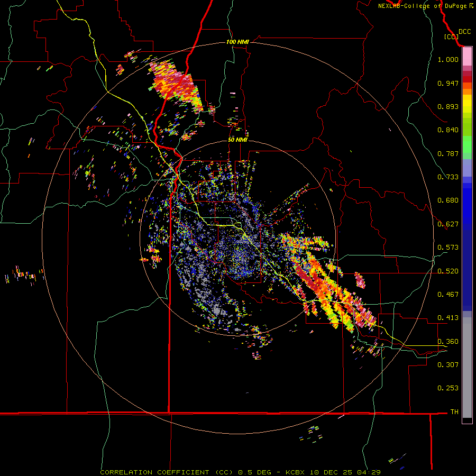Click the '100 NMI' range ring label
Viewport: 476px width, 476px height.
pyautogui.click(x=237, y=42)
